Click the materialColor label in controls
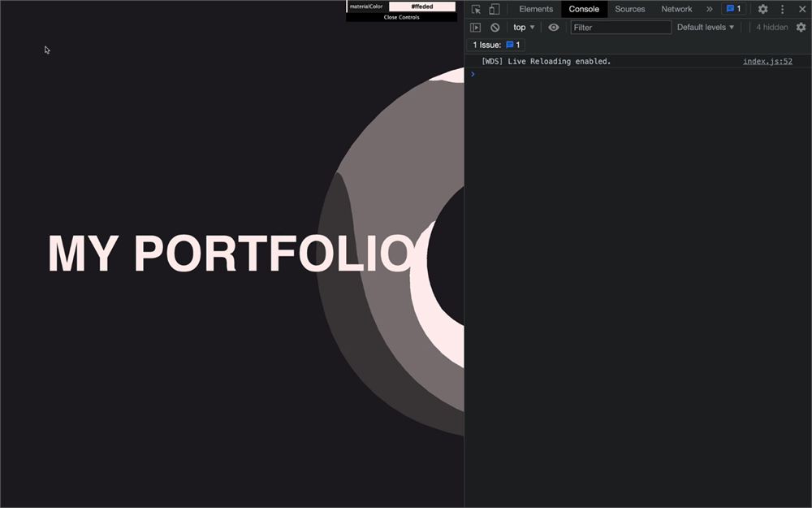 366,7
